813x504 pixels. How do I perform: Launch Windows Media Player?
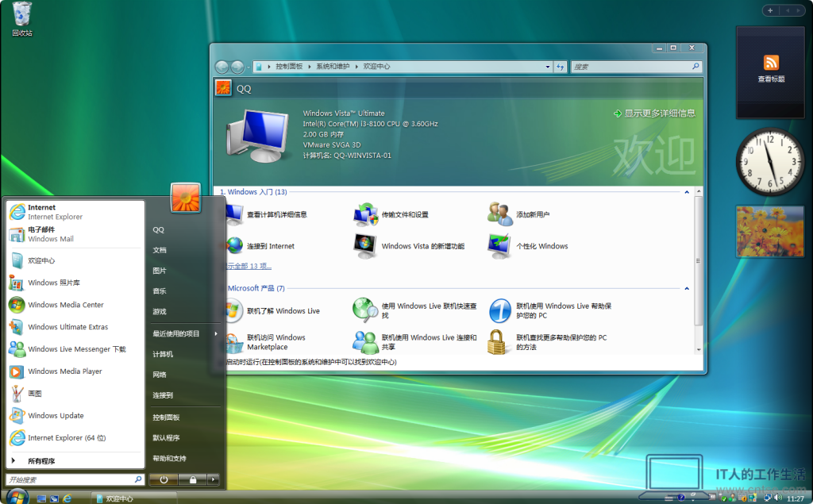click(75, 371)
